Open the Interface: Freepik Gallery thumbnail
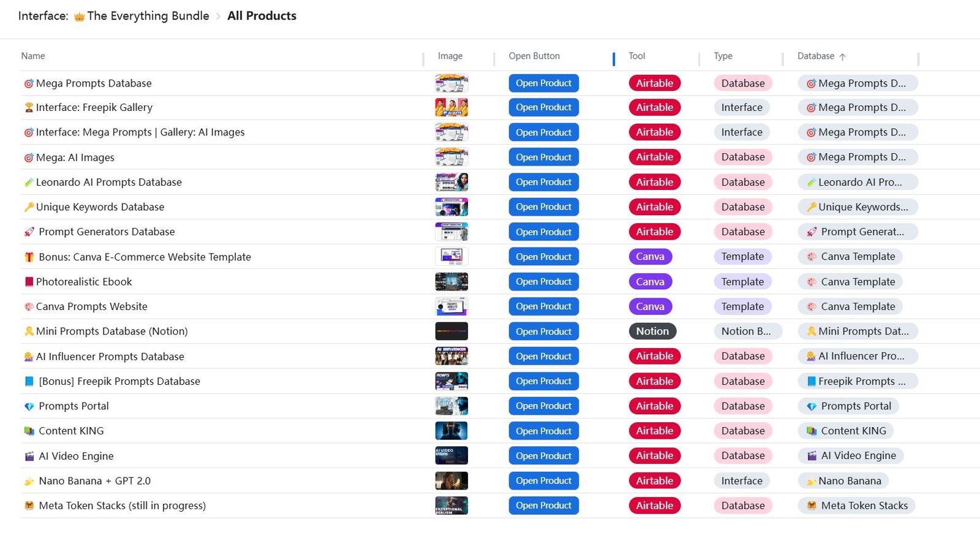The image size is (980, 538). pos(451,107)
